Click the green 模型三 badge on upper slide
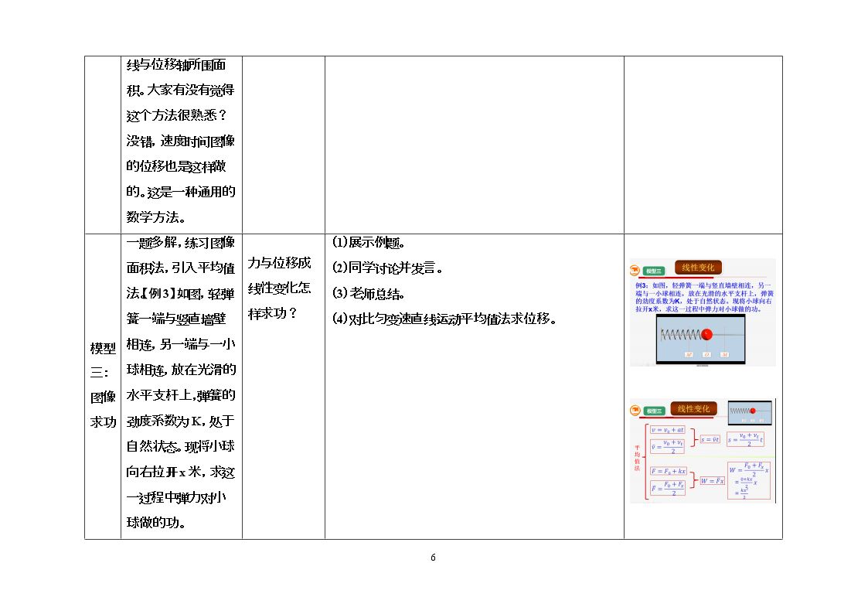 (654, 271)
